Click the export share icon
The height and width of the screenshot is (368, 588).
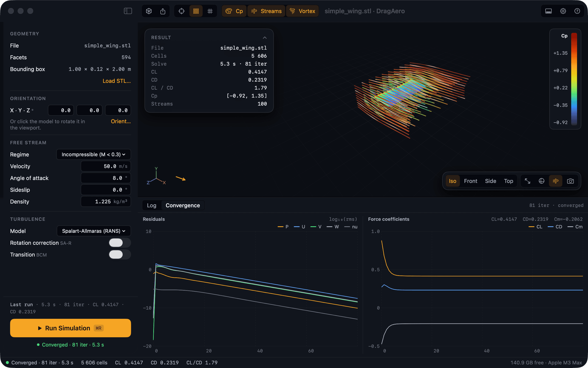point(163,11)
